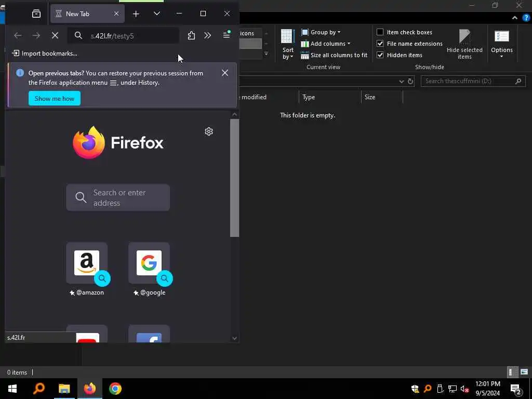Switch Explorer to details view icon
This screenshot has height=399, width=532.
512,372
